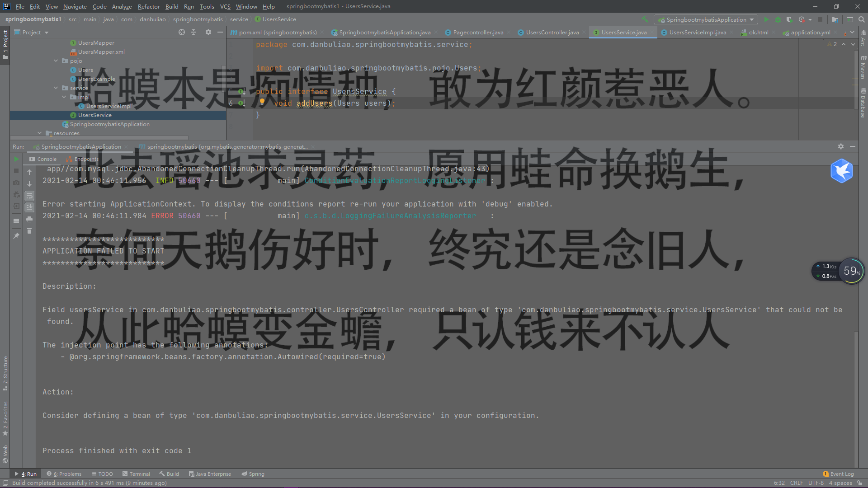Toggle the Database side tool window button
The height and width of the screenshot is (488, 868).
863,103
